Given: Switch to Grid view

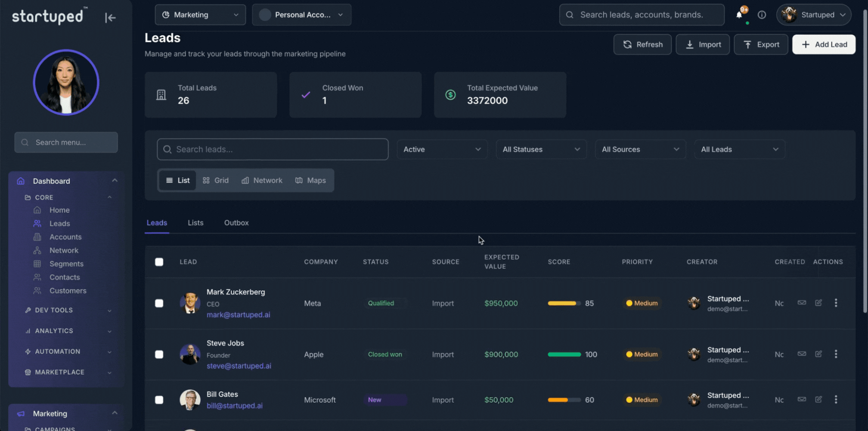Looking at the screenshot, I should pos(216,180).
